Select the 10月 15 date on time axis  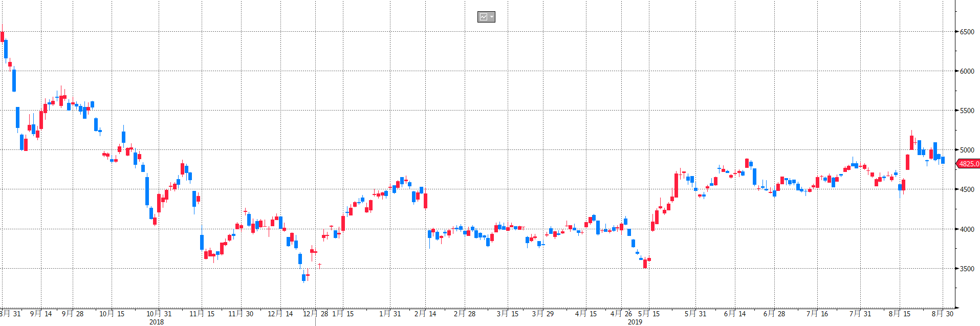pyautogui.click(x=112, y=314)
